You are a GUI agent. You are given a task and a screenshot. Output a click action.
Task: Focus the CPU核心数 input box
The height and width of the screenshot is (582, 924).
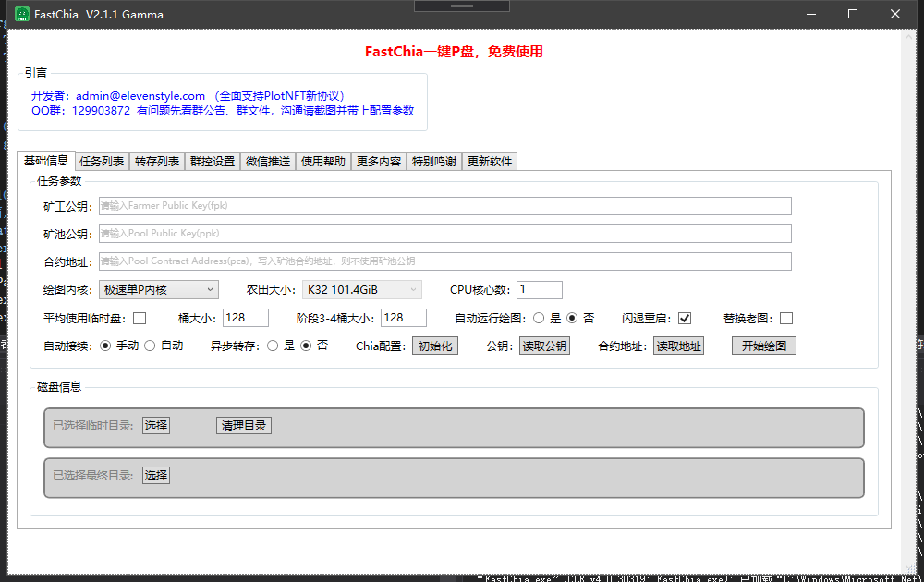(539, 290)
